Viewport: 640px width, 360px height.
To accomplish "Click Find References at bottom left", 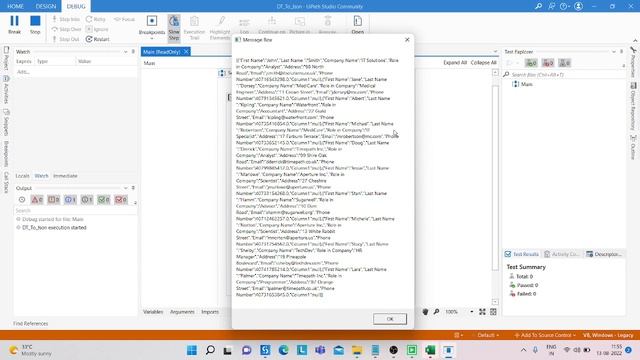I will click(31, 324).
